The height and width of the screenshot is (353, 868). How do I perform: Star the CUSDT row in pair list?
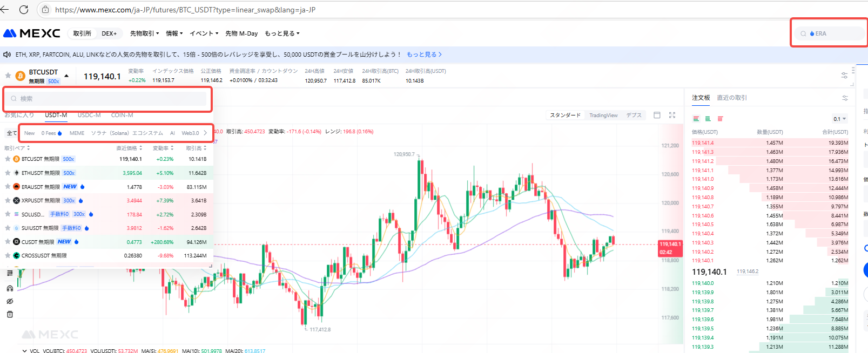coord(8,242)
